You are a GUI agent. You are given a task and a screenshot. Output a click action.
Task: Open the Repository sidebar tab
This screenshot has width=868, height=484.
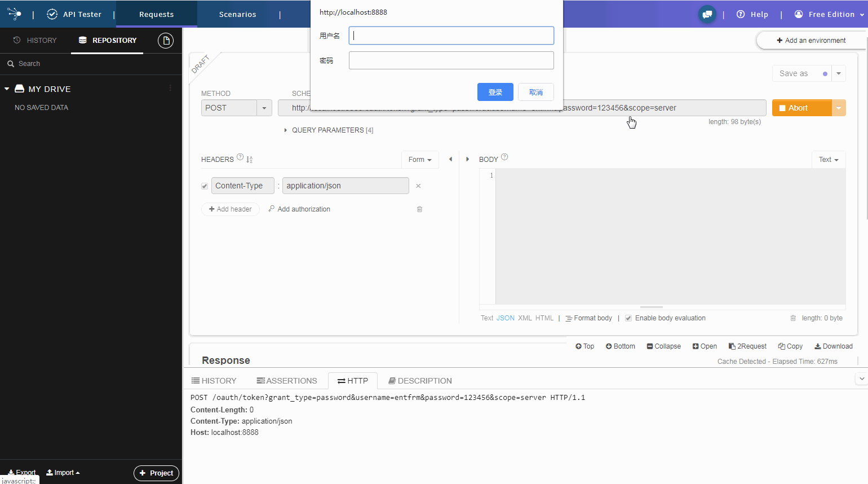click(107, 41)
